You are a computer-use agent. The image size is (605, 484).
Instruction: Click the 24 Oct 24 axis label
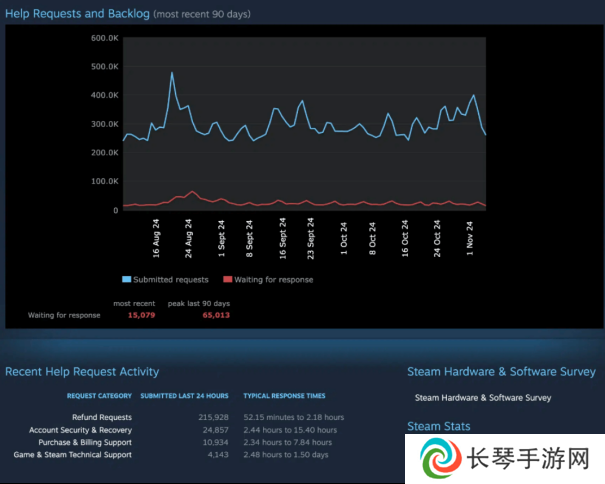click(437, 238)
